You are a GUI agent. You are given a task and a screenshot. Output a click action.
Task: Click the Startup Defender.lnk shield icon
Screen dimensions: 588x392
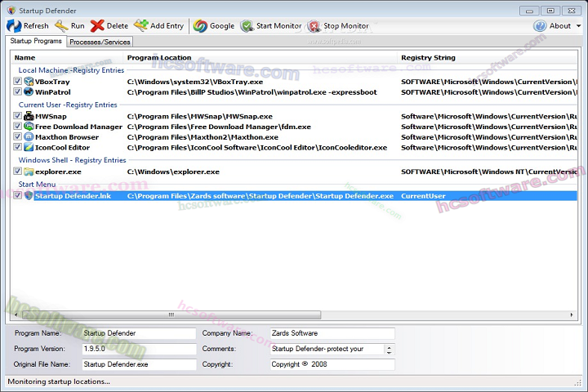click(x=29, y=195)
